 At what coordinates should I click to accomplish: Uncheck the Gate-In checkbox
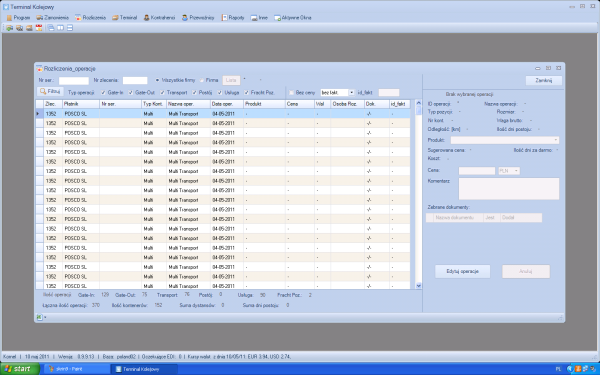coord(103,93)
